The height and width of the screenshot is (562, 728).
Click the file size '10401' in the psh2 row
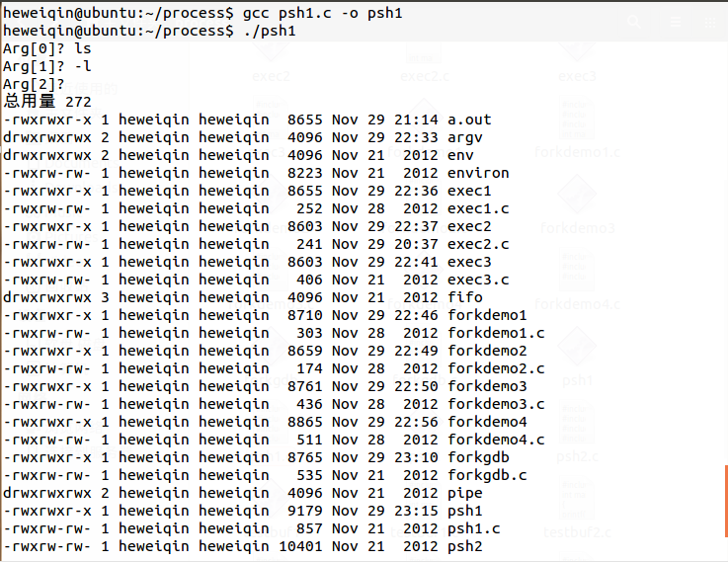pyautogui.click(x=300, y=546)
